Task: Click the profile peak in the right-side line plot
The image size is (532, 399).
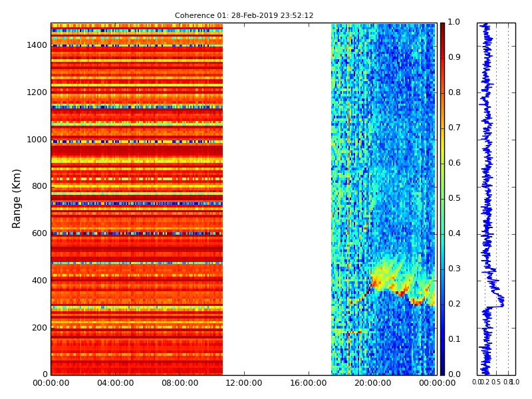Action: (x=502, y=301)
